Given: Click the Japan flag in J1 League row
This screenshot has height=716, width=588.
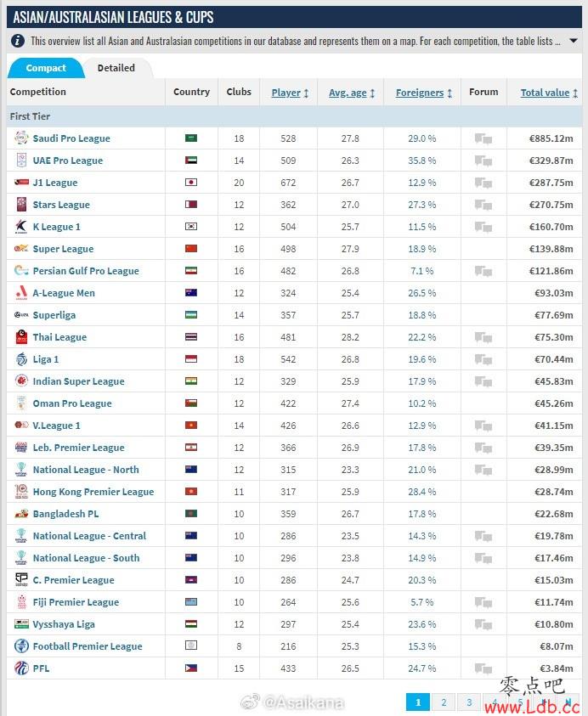Looking at the screenshot, I should point(191,183).
